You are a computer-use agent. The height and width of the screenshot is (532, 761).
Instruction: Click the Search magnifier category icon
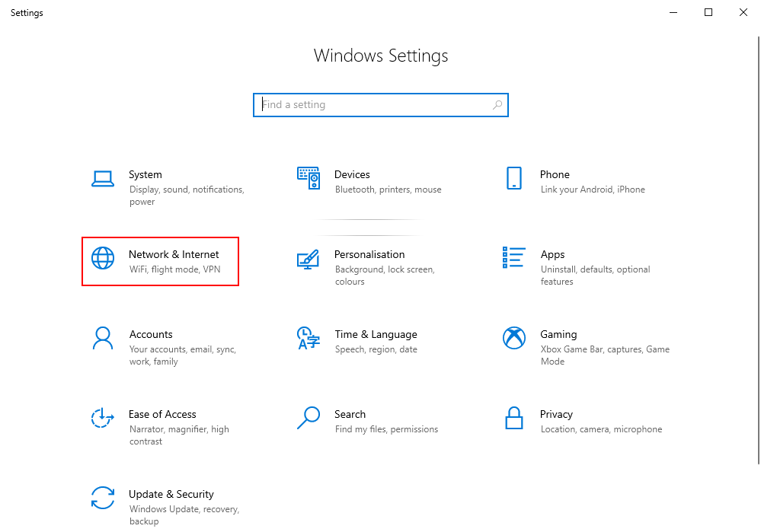coord(309,418)
